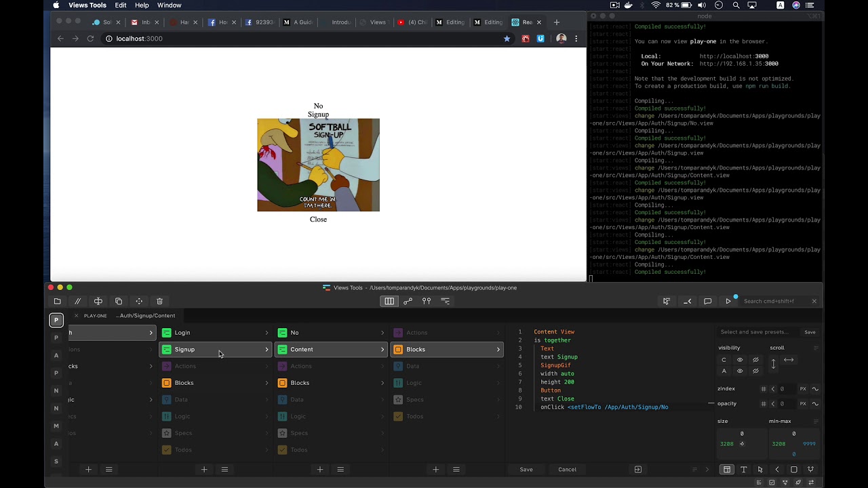Open the Views Tools app menu
868x488 pixels.
[x=87, y=5]
